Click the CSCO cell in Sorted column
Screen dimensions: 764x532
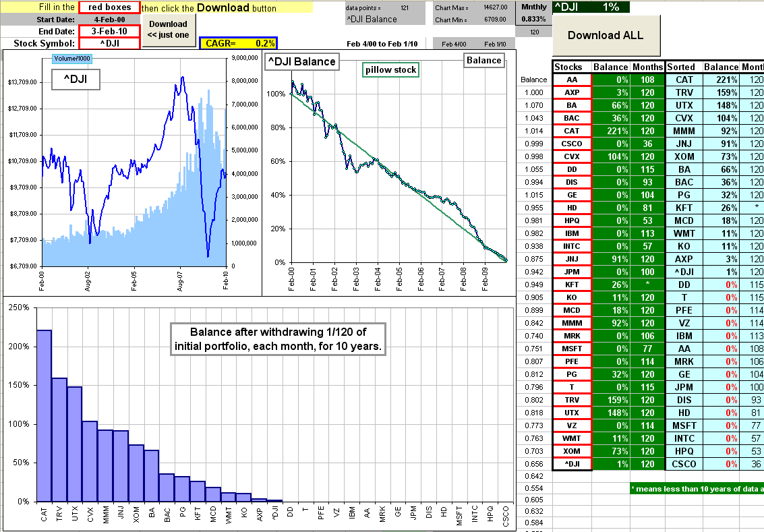(684, 464)
